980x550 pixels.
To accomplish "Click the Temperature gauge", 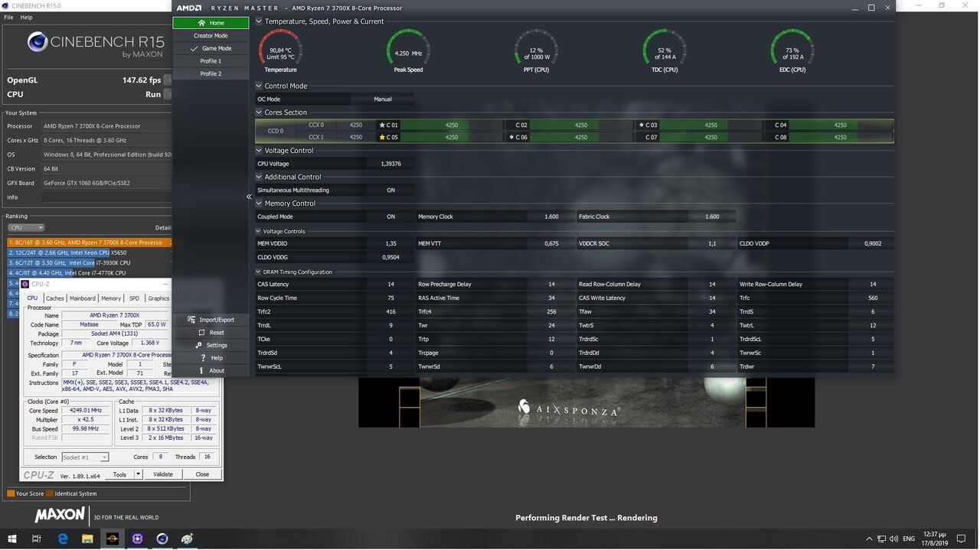I will [280, 50].
